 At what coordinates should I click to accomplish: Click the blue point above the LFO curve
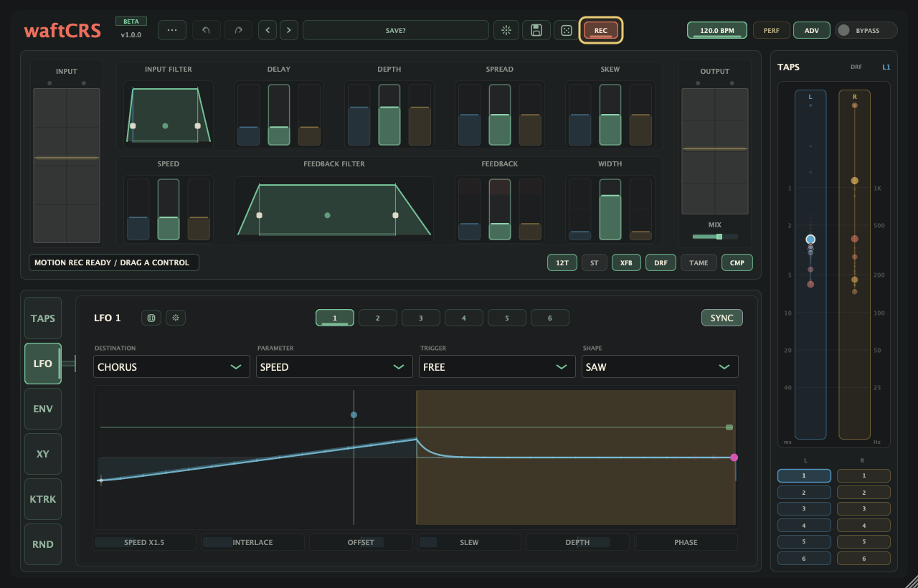(354, 415)
